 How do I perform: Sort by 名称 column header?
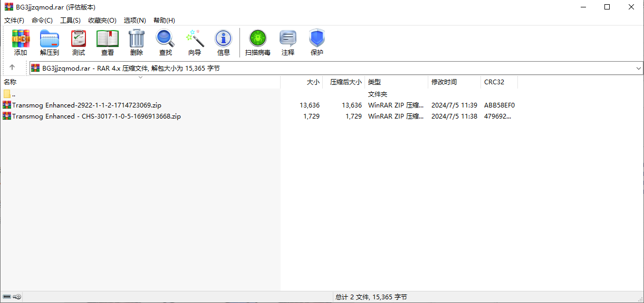point(140,82)
